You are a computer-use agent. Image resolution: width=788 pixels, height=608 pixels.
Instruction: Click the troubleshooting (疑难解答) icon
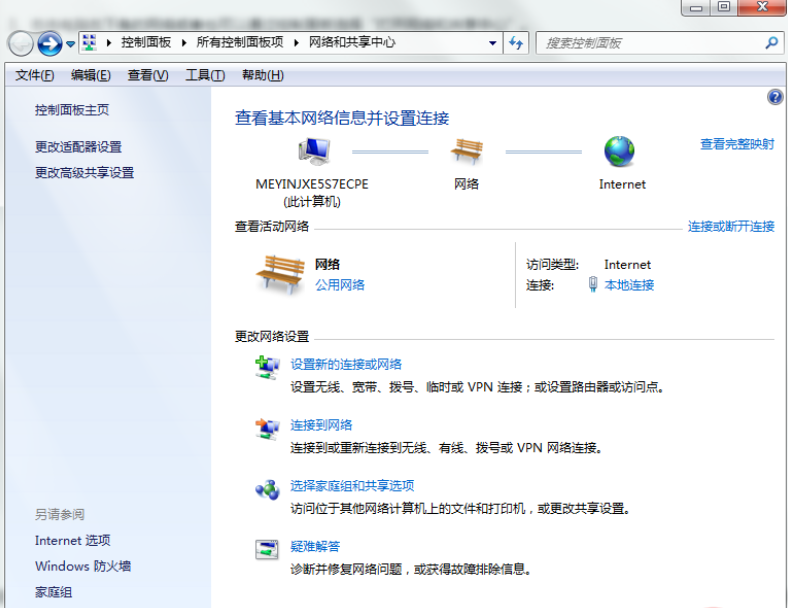(267, 549)
